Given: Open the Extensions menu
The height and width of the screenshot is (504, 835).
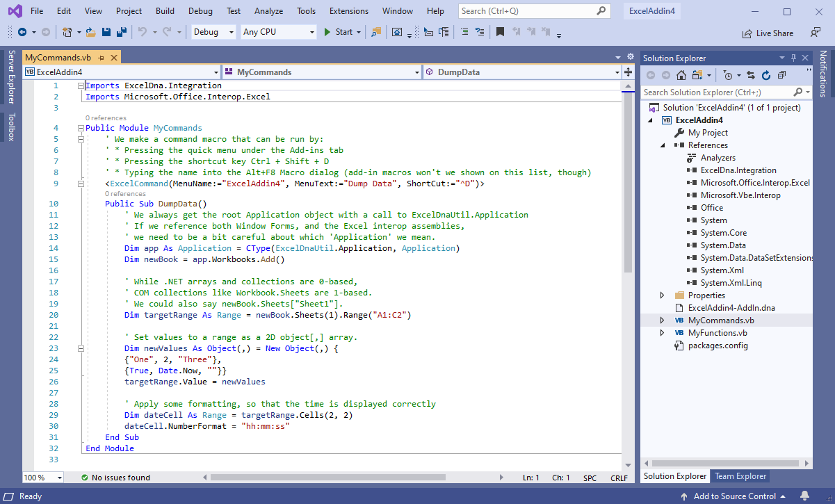Looking at the screenshot, I should 349,11.
